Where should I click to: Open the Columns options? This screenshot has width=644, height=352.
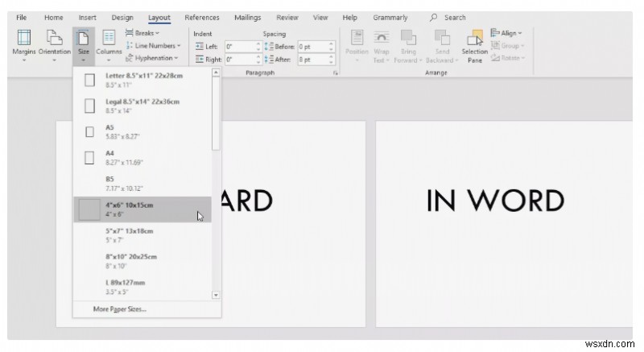(x=109, y=46)
